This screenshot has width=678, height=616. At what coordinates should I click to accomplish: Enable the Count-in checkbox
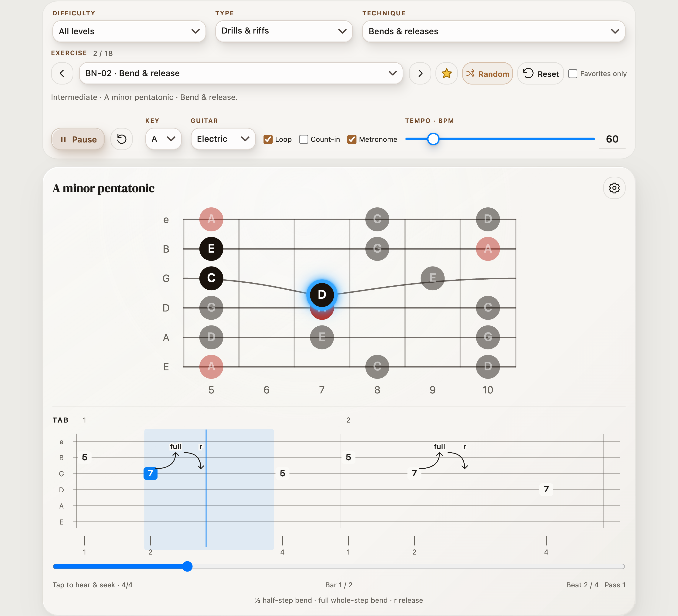click(x=304, y=139)
